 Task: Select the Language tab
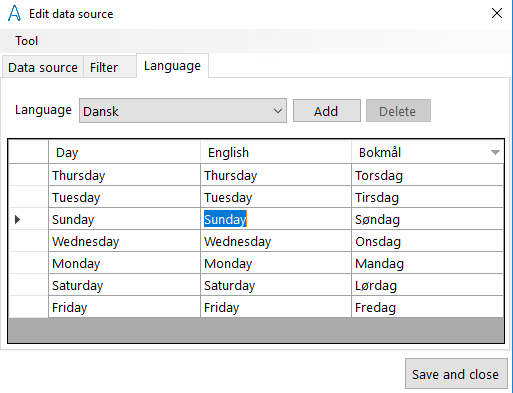coord(172,66)
